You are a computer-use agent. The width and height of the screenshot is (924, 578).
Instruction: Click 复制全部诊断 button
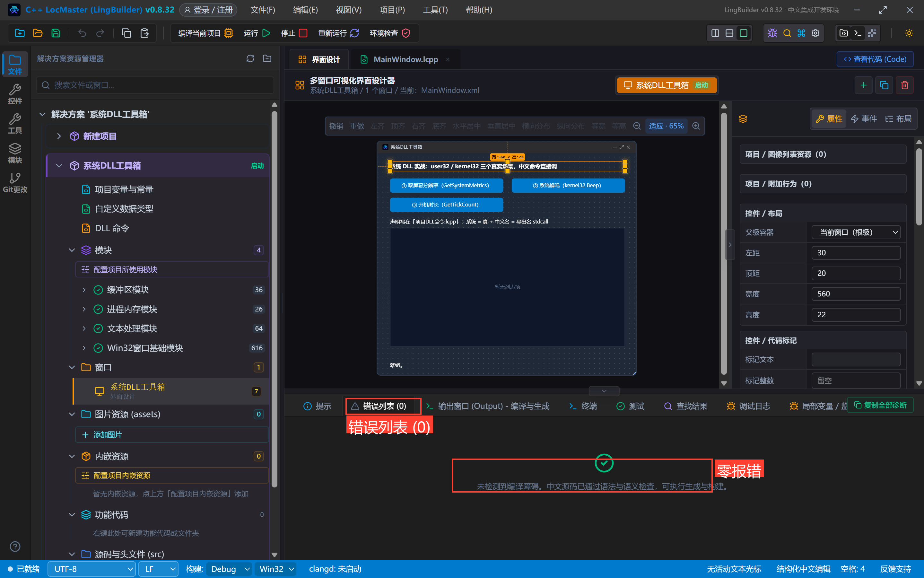pyautogui.click(x=880, y=405)
